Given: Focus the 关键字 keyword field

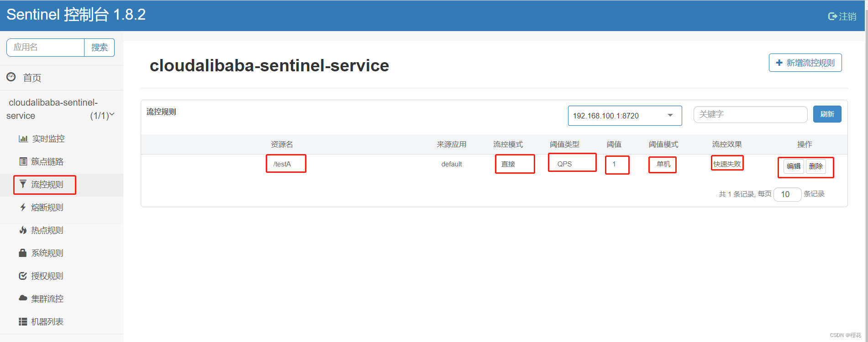Looking at the screenshot, I should (x=750, y=114).
